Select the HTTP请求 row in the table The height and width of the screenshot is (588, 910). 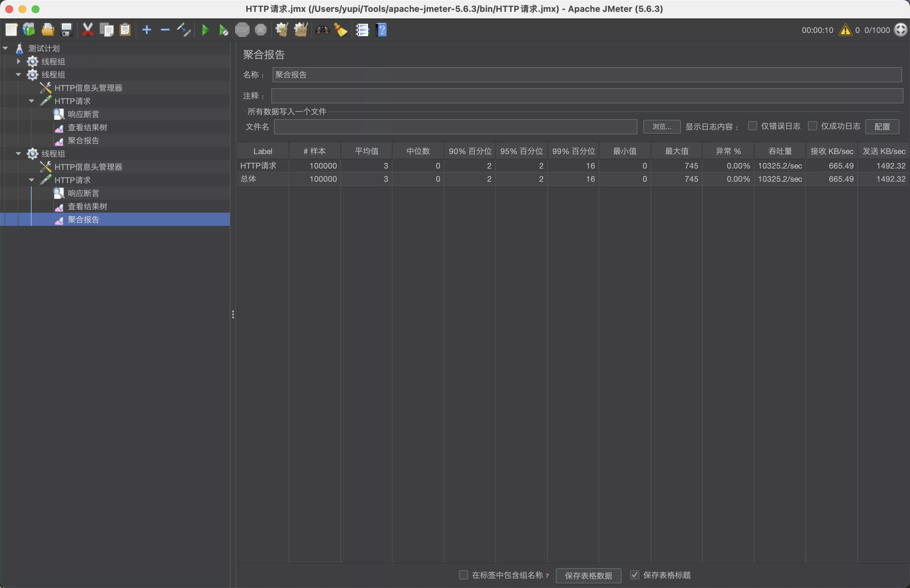click(x=573, y=166)
